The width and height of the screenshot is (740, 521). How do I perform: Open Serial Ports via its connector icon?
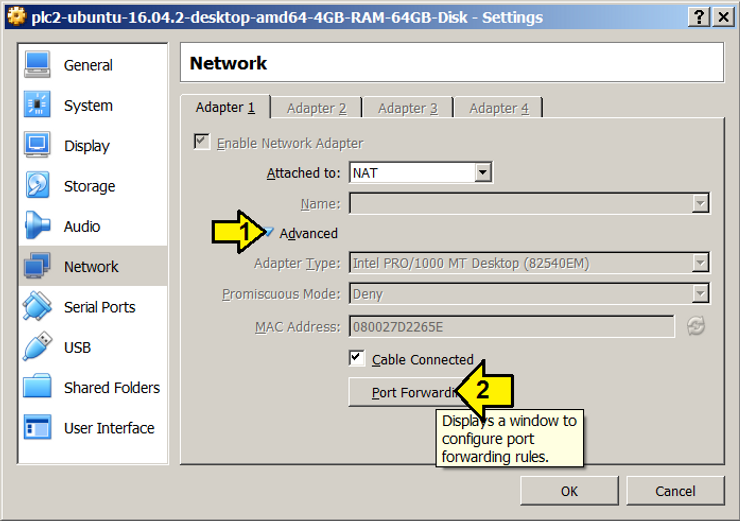tap(37, 306)
